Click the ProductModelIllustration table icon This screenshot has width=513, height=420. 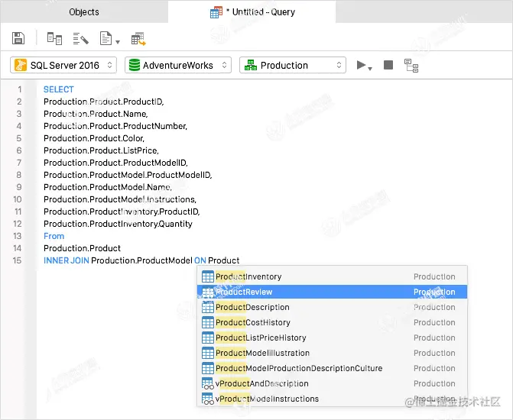click(x=208, y=353)
